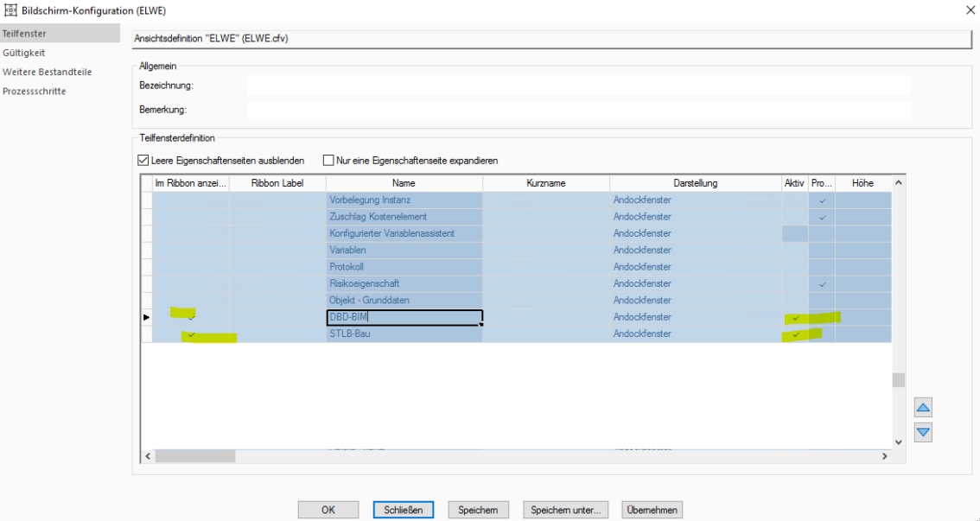Click into the Bezeichnung text field

(x=577, y=85)
